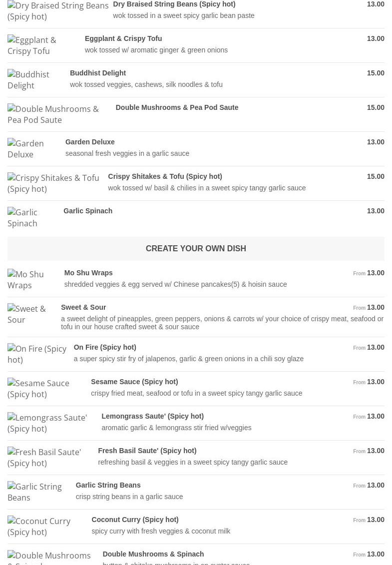Click the Create Your Own Dish section header
Viewport: 392px width, 565px height.
(x=196, y=248)
